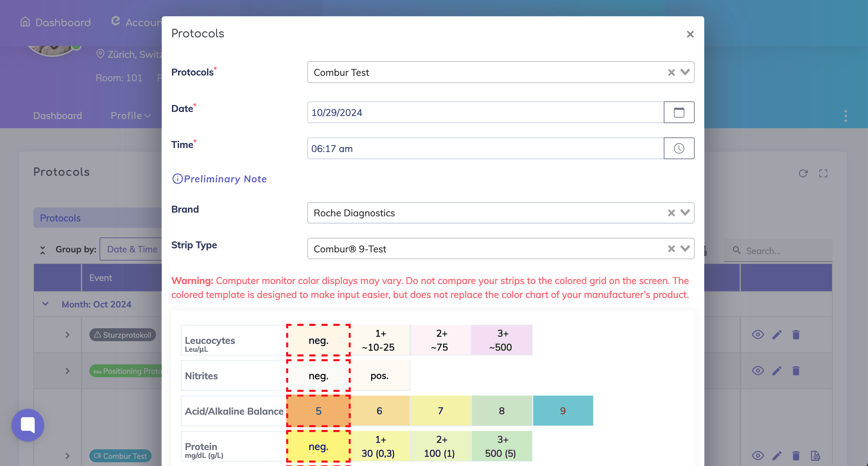The width and height of the screenshot is (868, 466).
Task: Clear the Brand selection
Action: pyautogui.click(x=671, y=213)
